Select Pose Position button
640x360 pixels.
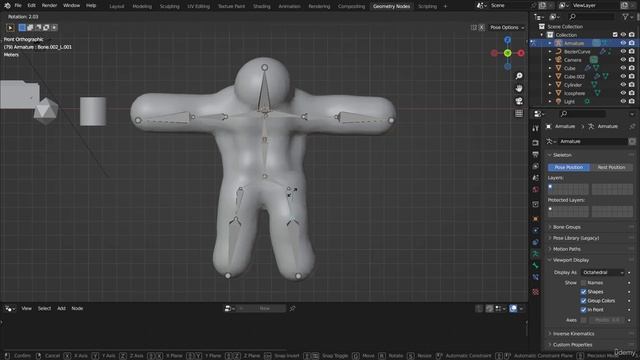pyautogui.click(x=569, y=167)
